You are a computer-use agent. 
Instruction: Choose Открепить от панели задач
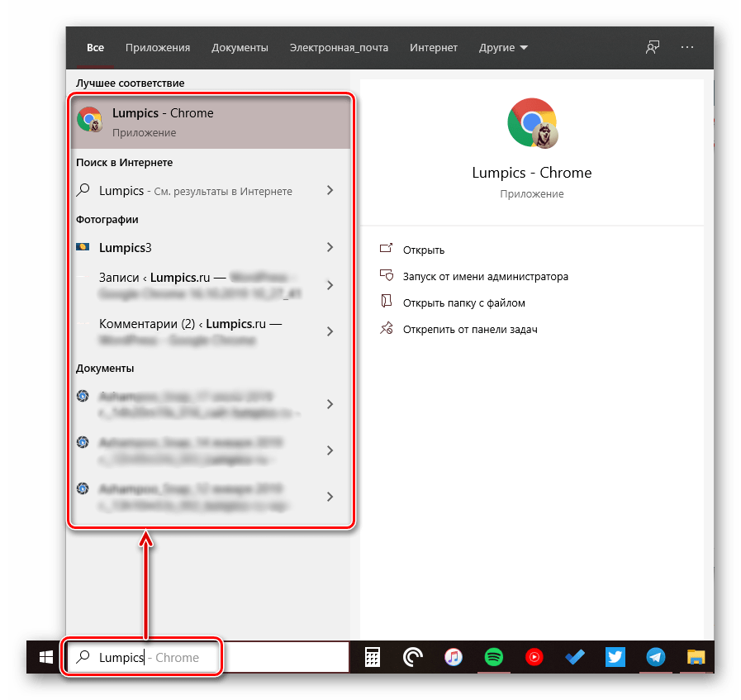click(x=469, y=329)
